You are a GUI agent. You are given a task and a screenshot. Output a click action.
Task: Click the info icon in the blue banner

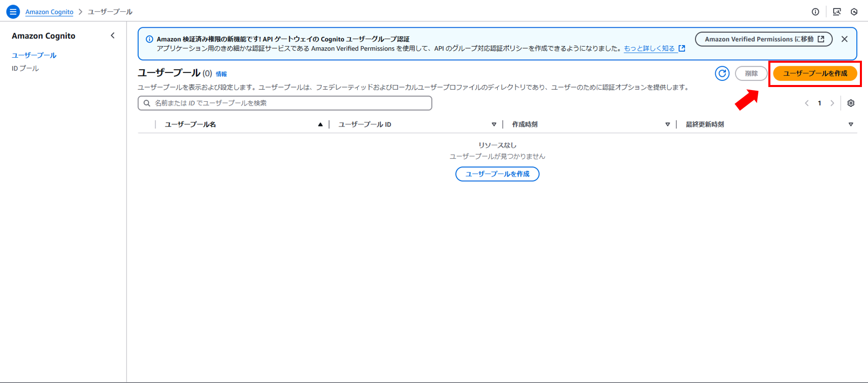coord(149,39)
